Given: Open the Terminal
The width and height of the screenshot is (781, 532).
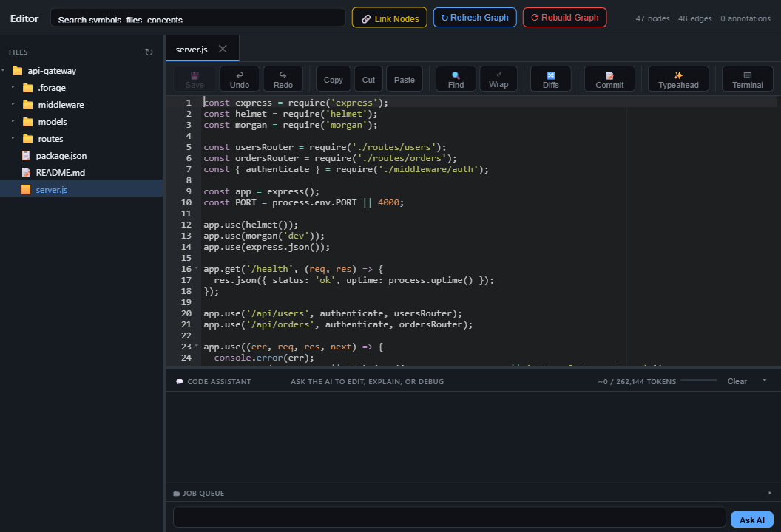Looking at the screenshot, I should click(x=748, y=79).
